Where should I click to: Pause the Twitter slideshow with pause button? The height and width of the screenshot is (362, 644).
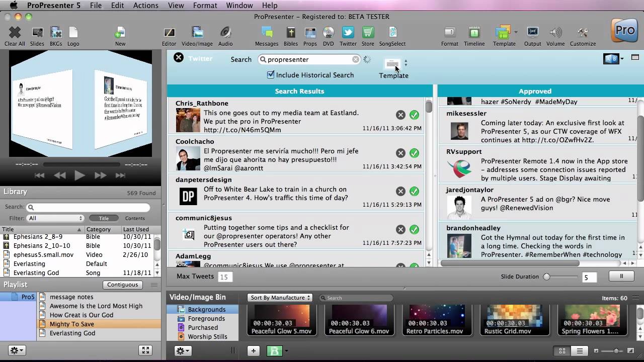[x=621, y=276]
